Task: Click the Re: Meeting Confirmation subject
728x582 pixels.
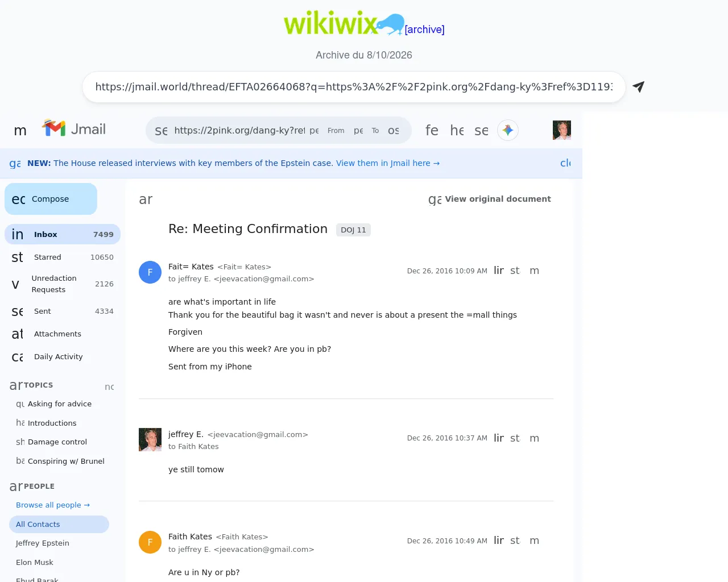Action: click(x=248, y=228)
